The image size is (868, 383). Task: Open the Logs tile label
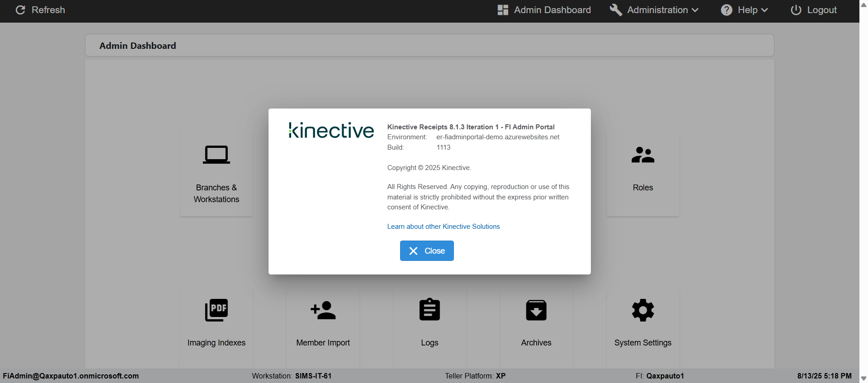pyautogui.click(x=429, y=343)
